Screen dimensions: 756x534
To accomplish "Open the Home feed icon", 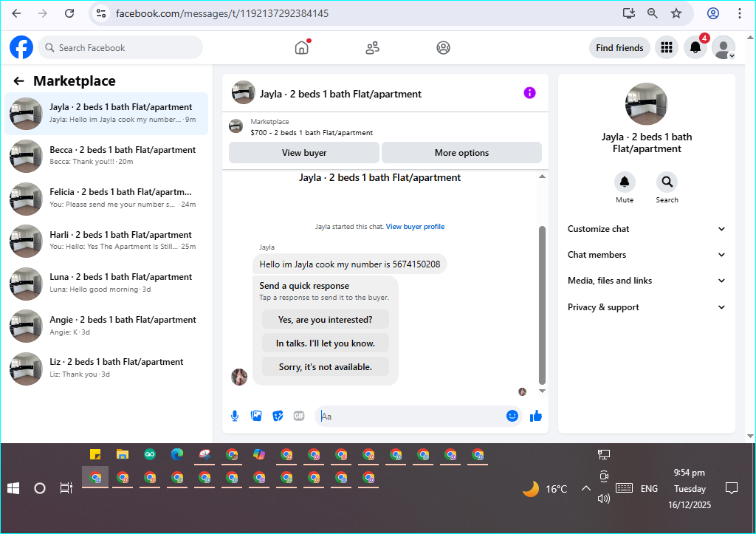I will [x=302, y=47].
